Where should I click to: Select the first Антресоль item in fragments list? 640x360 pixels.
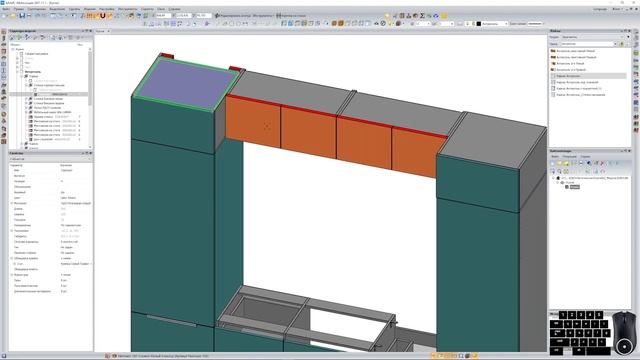point(575,51)
